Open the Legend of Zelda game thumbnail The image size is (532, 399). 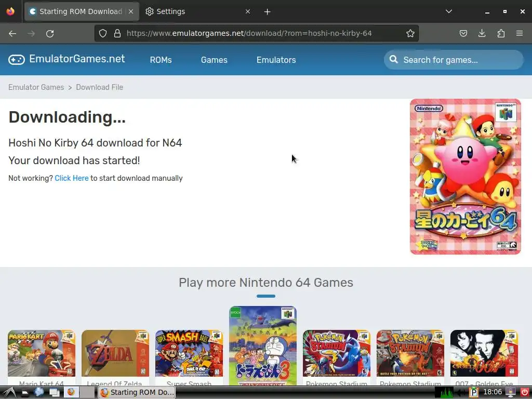(115, 353)
